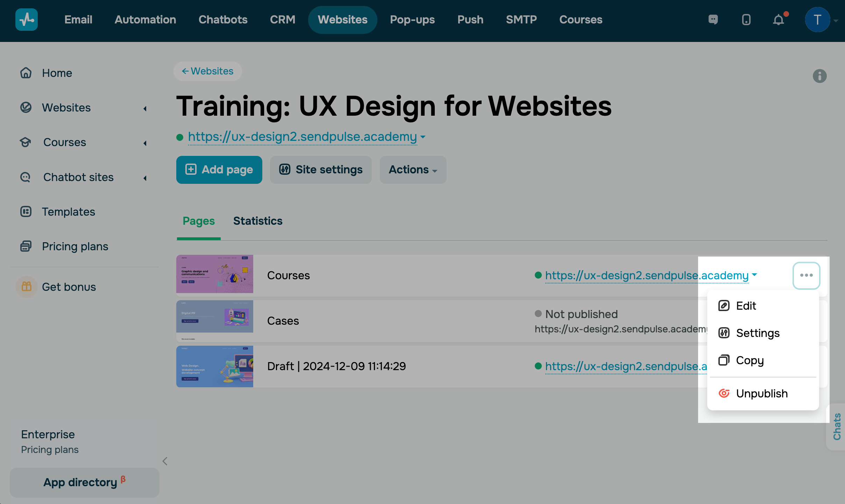Viewport: 845px width, 504px height.
Task: Go back via the Websites breadcrumb link
Action: [x=208, y=71]
